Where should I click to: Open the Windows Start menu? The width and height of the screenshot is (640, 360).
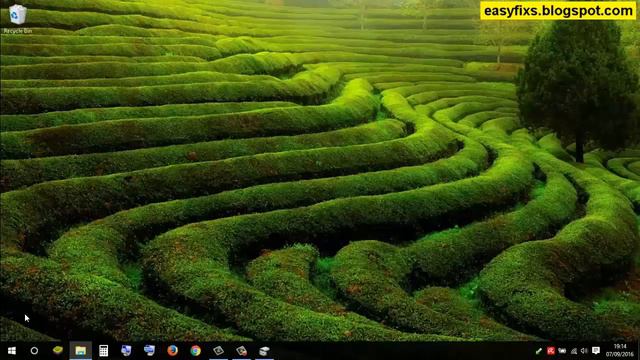[x=11, y=351]
